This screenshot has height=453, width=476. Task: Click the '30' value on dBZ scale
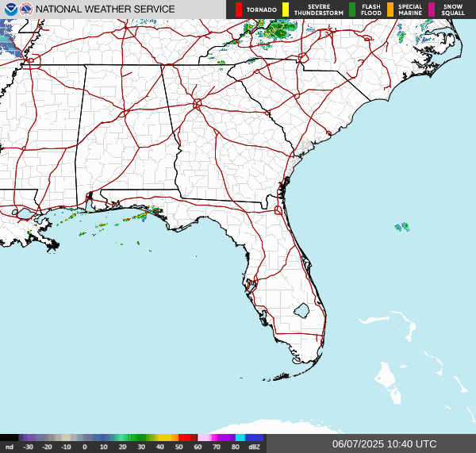[141, 447]
